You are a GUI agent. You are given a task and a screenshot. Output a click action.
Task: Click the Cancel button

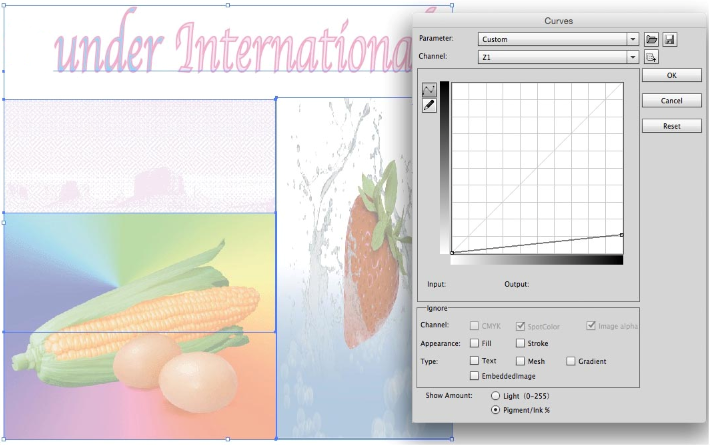click(671, 101)
